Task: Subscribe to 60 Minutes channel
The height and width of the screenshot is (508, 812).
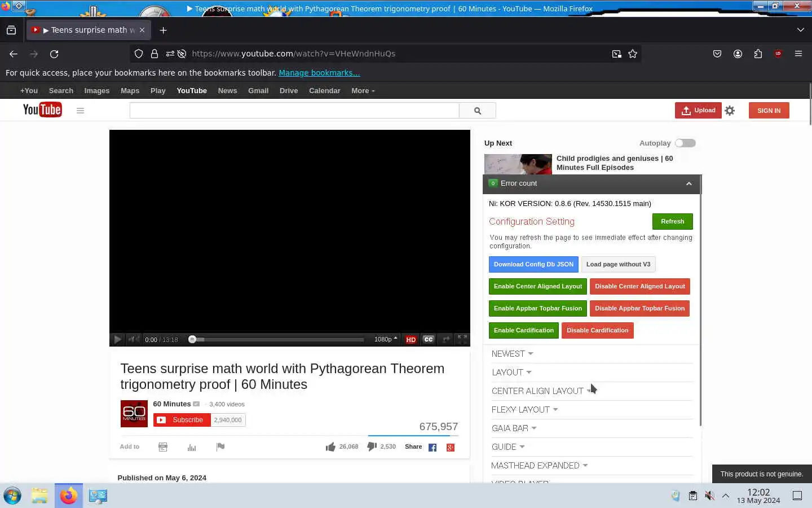Action: [x=182, y=420]
